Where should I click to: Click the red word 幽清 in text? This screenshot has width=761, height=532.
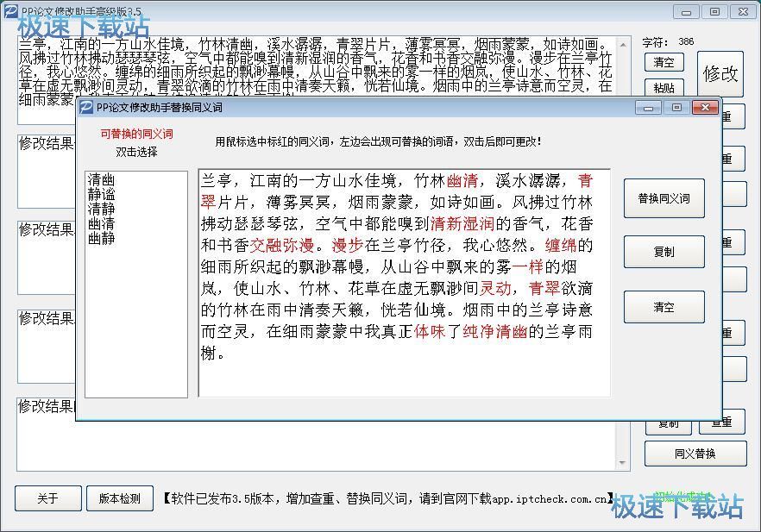462,181
